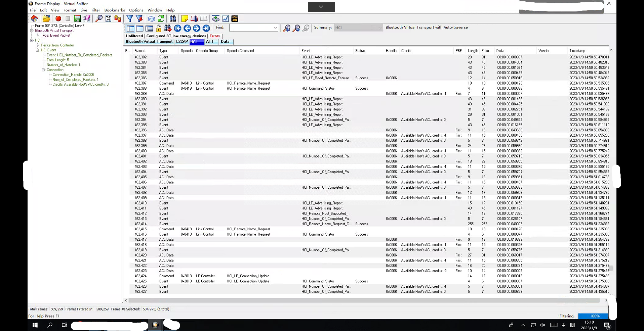Go to the last frame
Image resolution: width=644 pixels, height=331 pixels.
(x=206, y=28)
